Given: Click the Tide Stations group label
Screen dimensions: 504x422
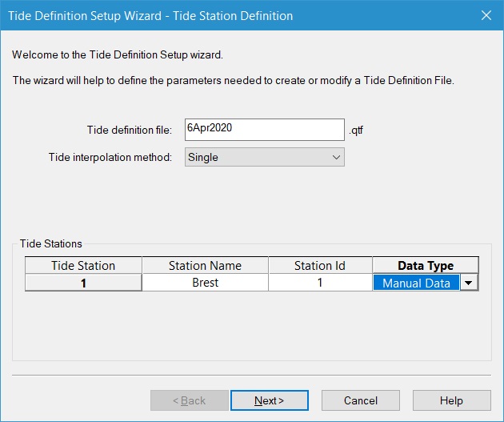Looking at the screenshot, I should tap(51, 243).
